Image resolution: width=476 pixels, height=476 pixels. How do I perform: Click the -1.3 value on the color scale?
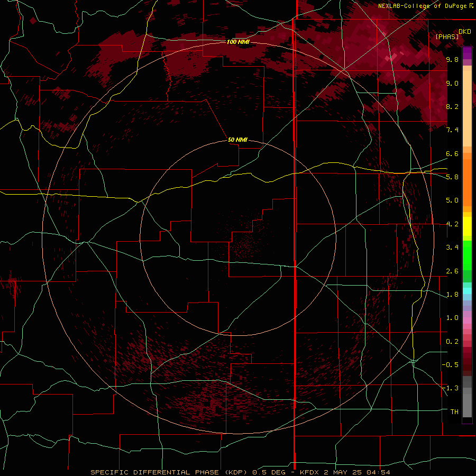pyautogui.click(x=451, y=388)
